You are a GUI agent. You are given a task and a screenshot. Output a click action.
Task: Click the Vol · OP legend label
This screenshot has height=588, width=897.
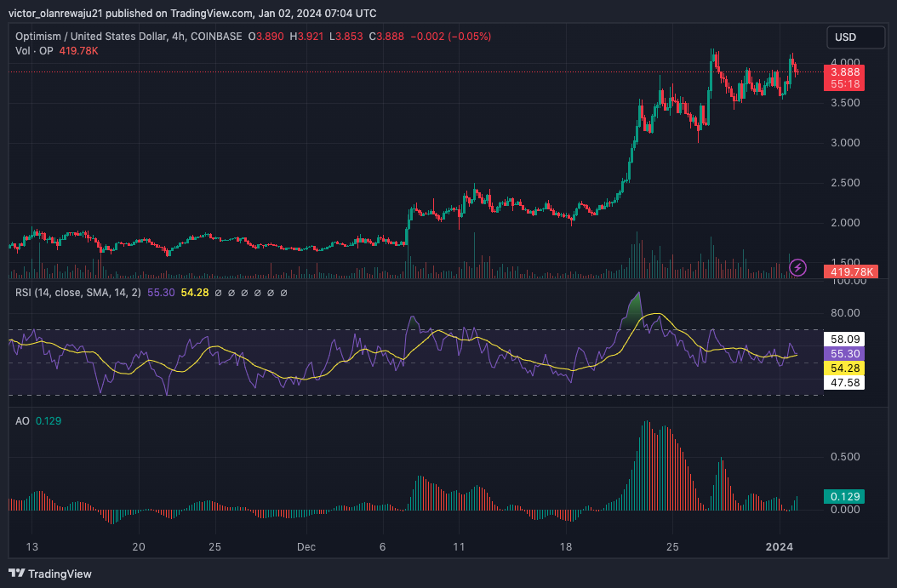tap(34, 51)
